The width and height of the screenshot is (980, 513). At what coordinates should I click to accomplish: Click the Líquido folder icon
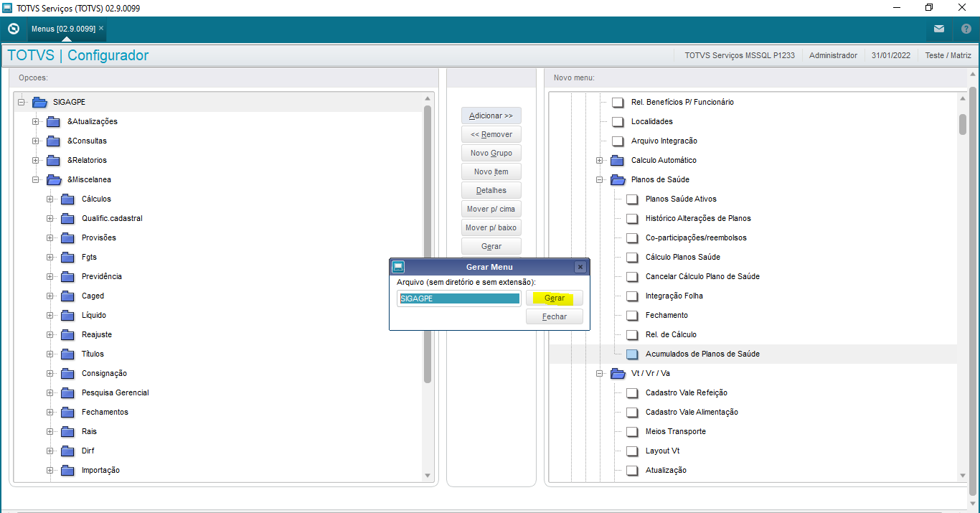pos(68,315)
